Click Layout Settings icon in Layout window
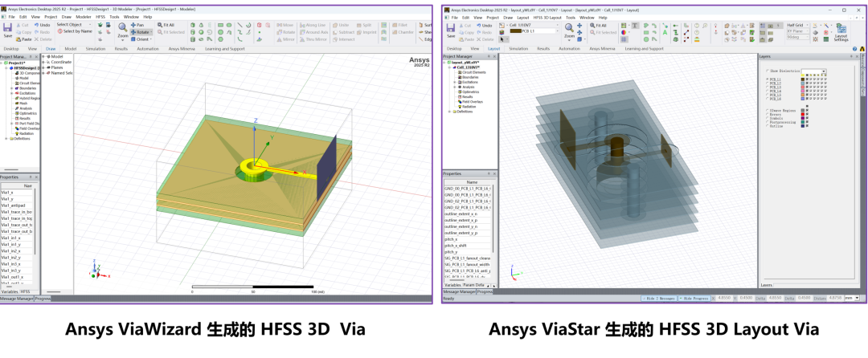 tap(841, 32)
